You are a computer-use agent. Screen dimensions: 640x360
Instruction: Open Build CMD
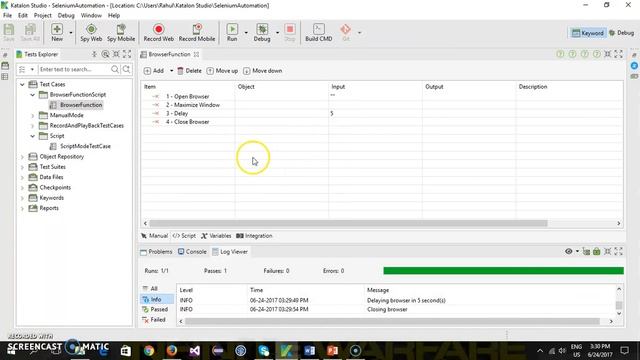[x=318, y=32]
